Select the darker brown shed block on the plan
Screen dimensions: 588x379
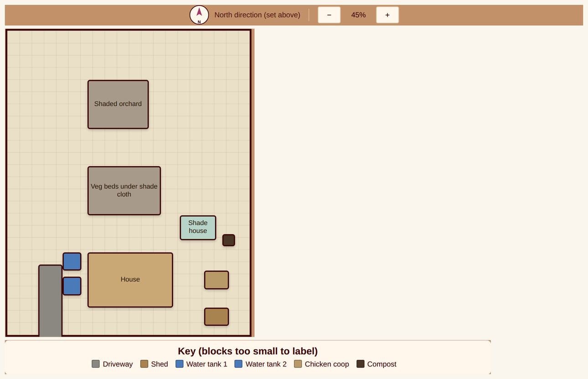click(217, 317)
